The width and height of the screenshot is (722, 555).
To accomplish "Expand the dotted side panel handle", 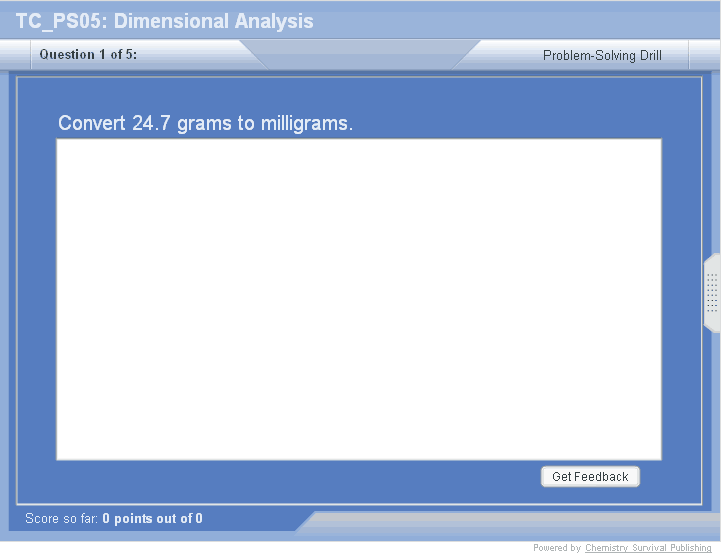I will point(712,293).
